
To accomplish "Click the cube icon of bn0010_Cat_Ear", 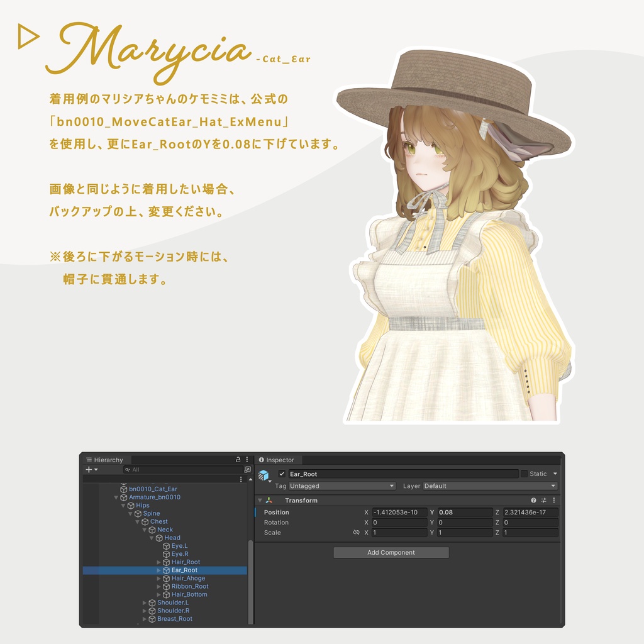I will coord(124,489).
